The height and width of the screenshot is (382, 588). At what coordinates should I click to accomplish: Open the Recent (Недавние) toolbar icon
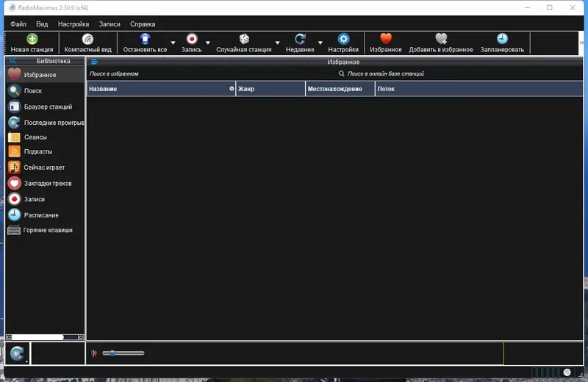coord(300,39)
